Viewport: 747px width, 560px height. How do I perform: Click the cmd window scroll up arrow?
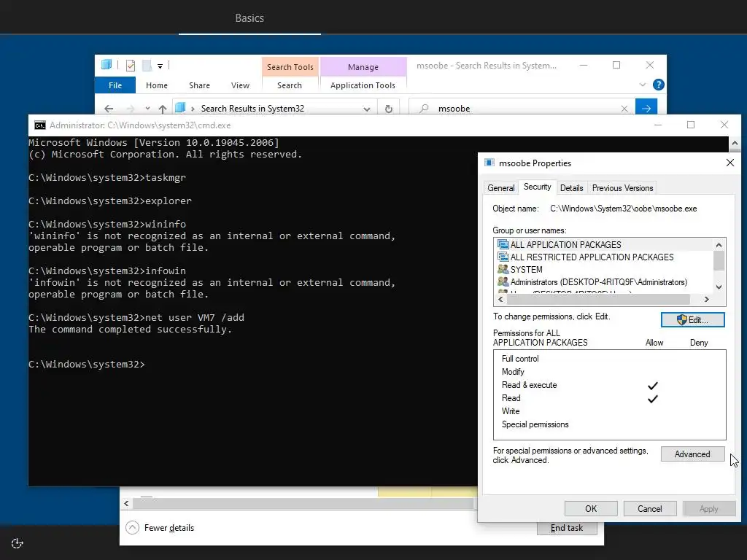tap(735, 143)
